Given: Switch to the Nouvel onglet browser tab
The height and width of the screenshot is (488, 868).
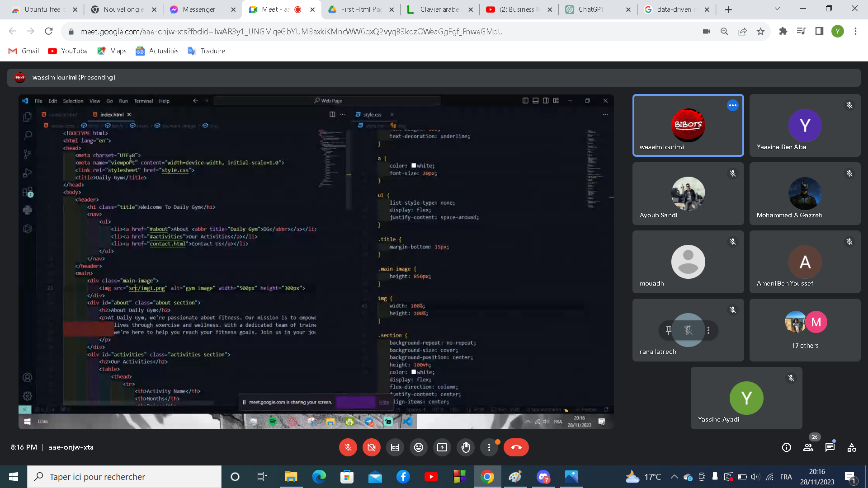Looking at the screenshot, I should 123,9.
